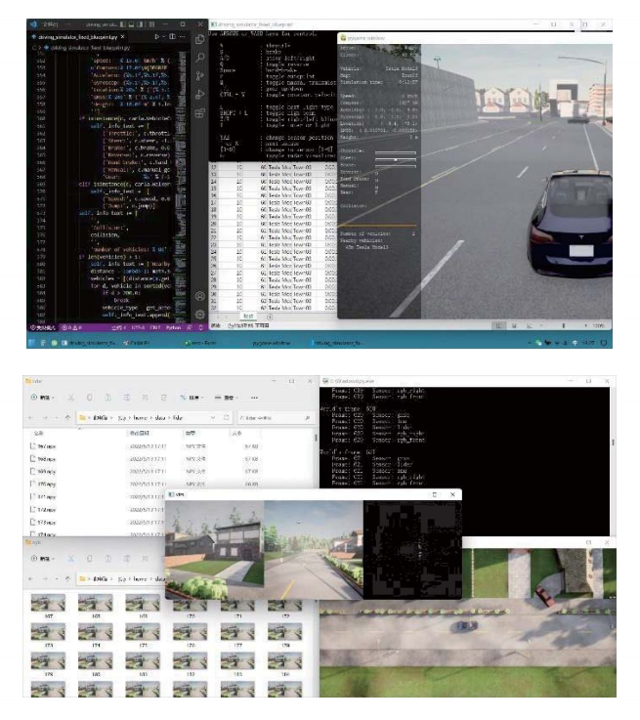Toggle the Reverse checkbox in pygame HUD
Screen dimensions: 640x720
(378, 173)
